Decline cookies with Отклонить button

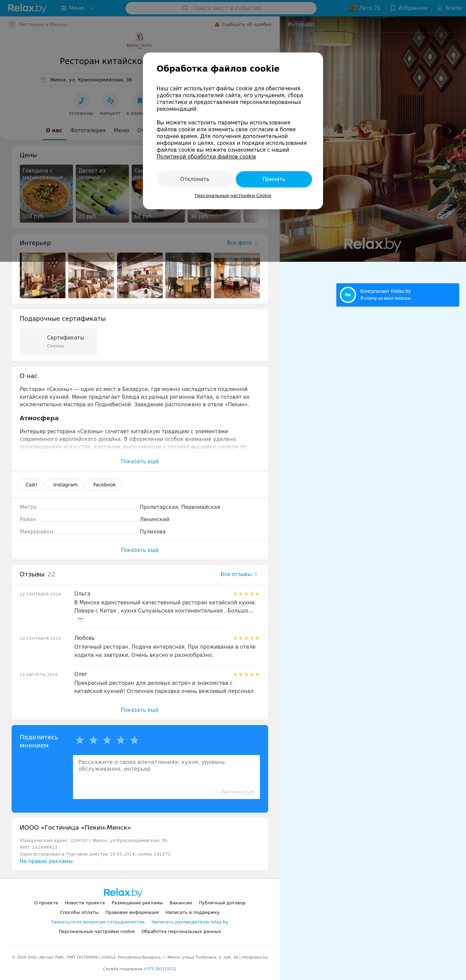[x=194, y=179]
